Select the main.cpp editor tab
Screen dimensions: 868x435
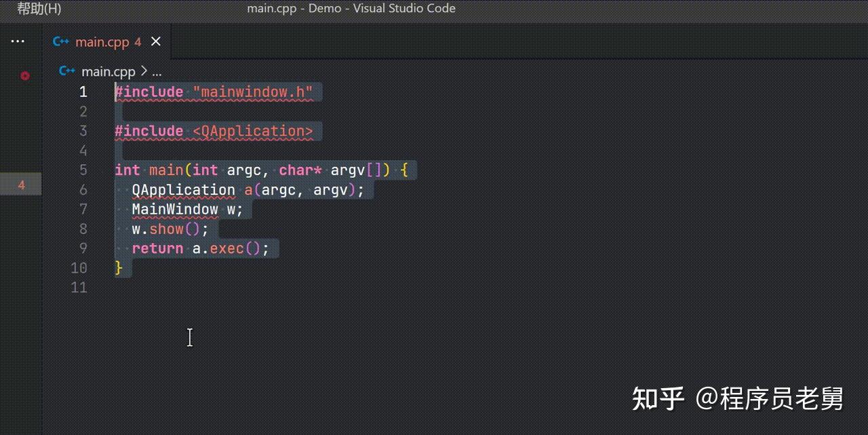103,41
